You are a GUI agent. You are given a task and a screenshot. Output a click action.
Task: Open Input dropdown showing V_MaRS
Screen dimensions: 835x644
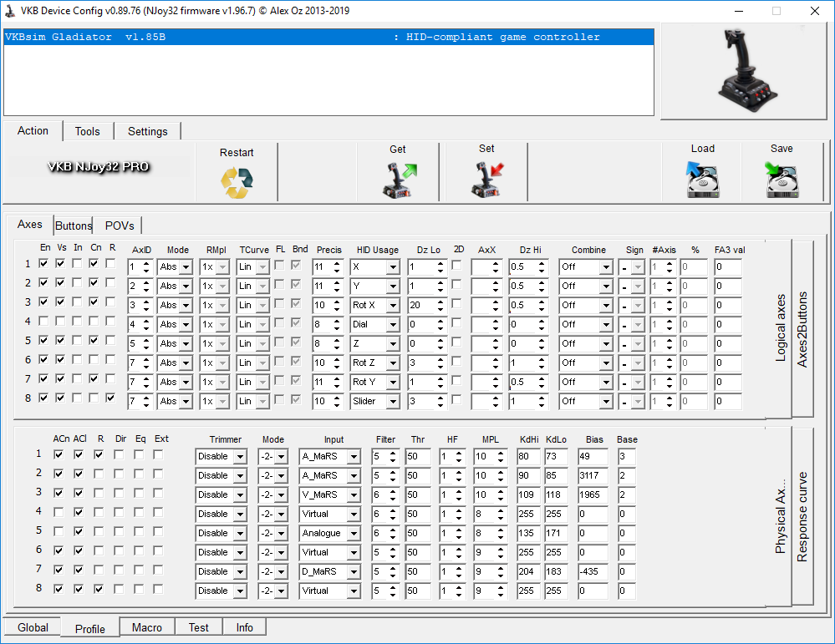point(354,495)
